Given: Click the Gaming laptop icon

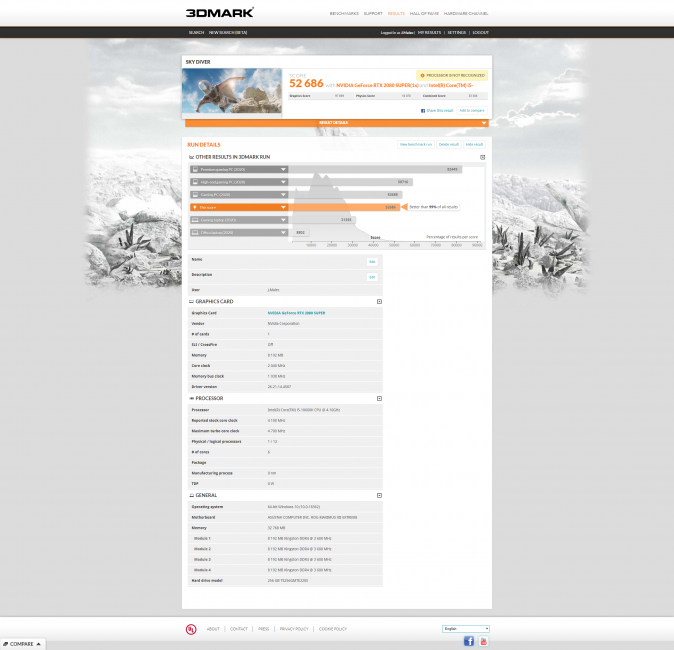Looking at the screenshot, I should pos(195,220).
